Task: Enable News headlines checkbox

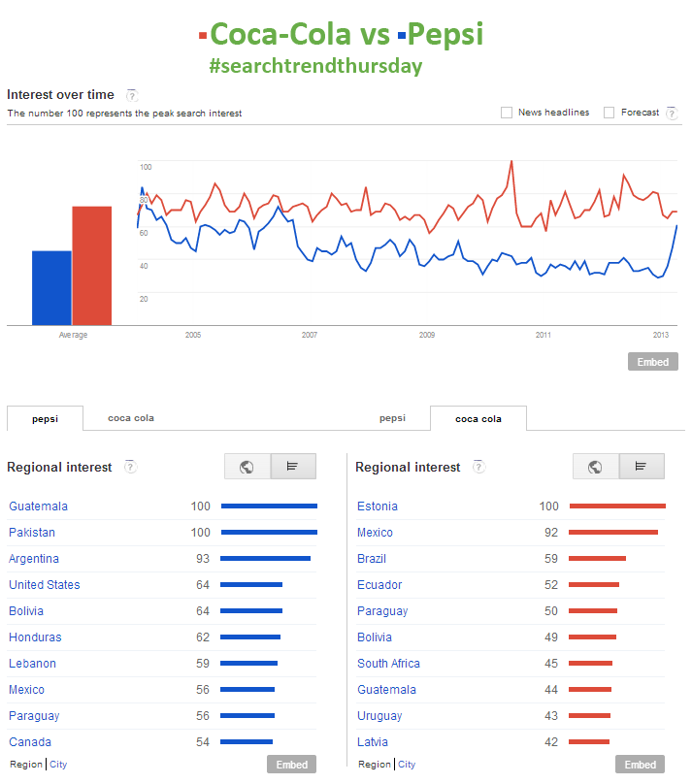Action: 507,113
